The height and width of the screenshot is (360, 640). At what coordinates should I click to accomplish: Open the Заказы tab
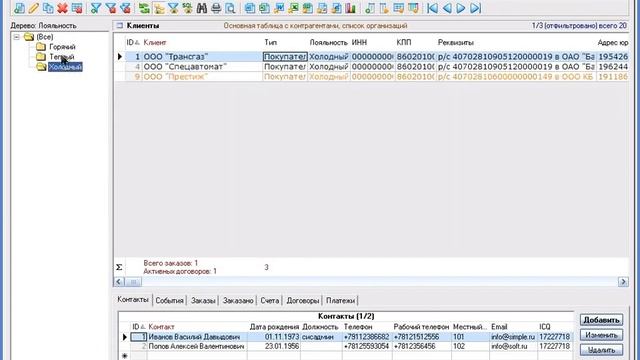(x=203, y=300)
